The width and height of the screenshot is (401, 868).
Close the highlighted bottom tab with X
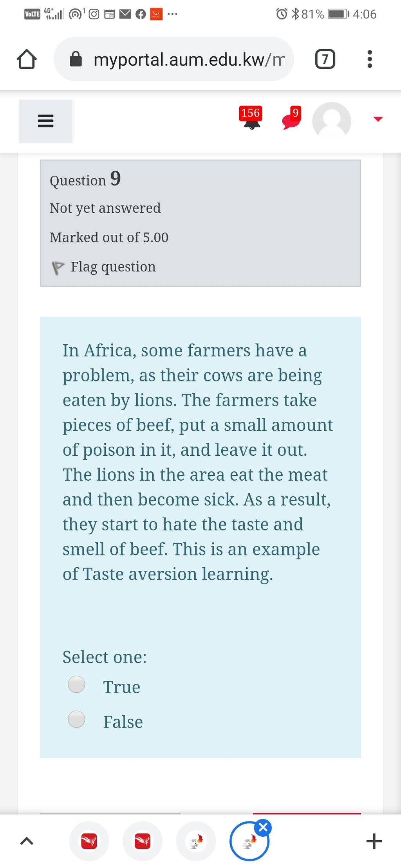point(263,827)
